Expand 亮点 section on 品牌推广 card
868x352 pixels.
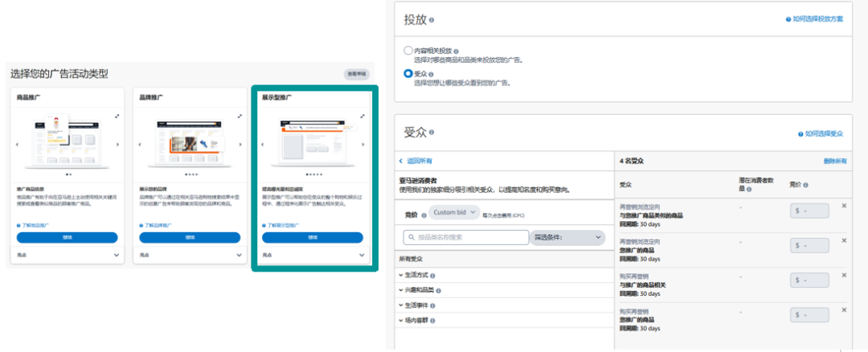click(240, 255)
